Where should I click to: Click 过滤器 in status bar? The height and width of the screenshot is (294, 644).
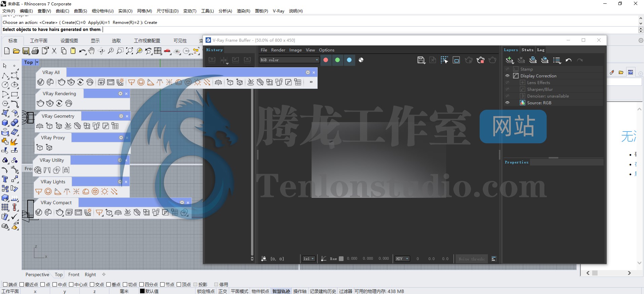coord(346,291)
